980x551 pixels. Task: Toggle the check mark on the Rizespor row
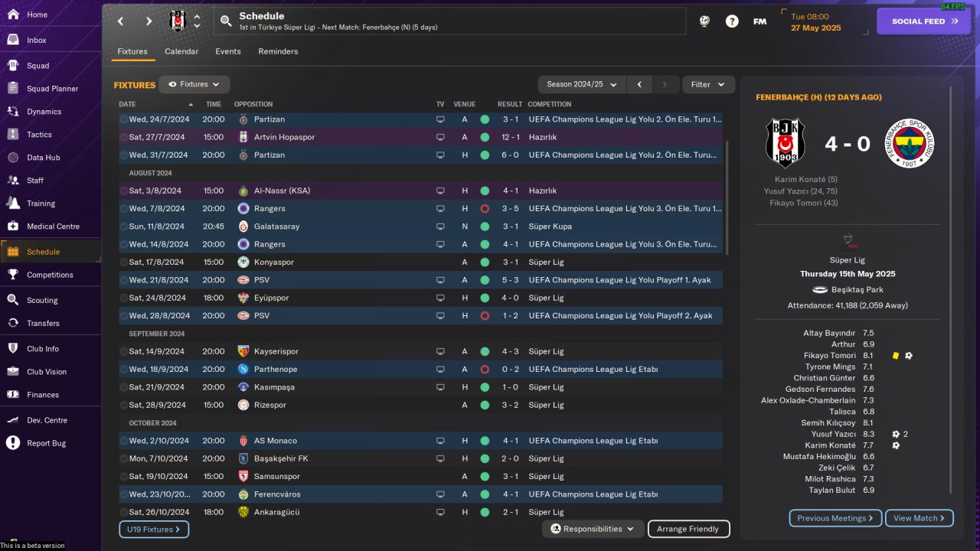[x=123, y=405]
